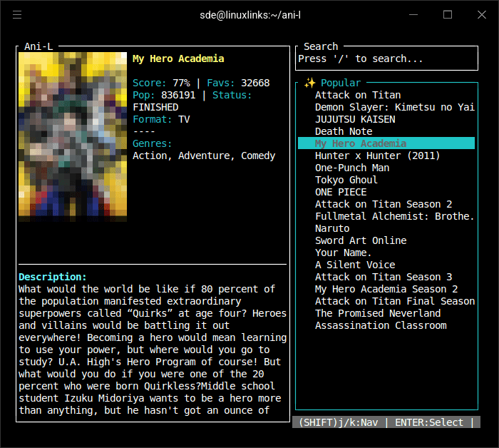Click the Search panel heading
Viewport: 499px width, 448px height.
321,46
